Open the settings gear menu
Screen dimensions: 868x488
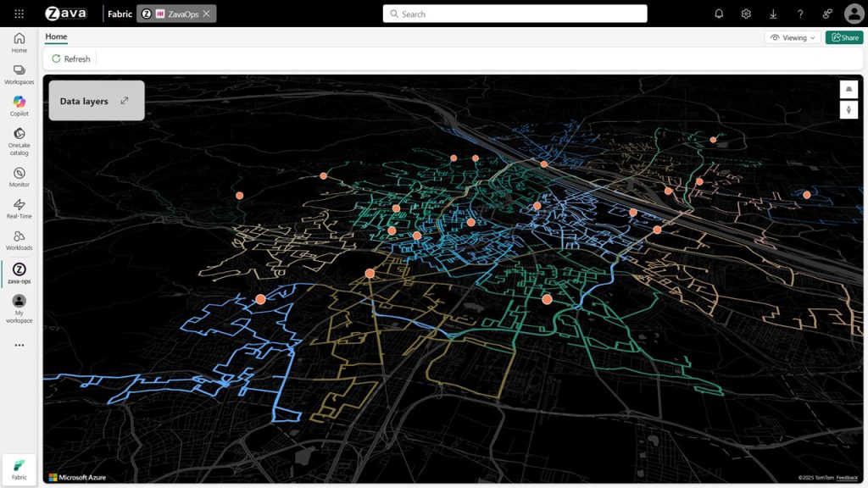click(745, 14)
